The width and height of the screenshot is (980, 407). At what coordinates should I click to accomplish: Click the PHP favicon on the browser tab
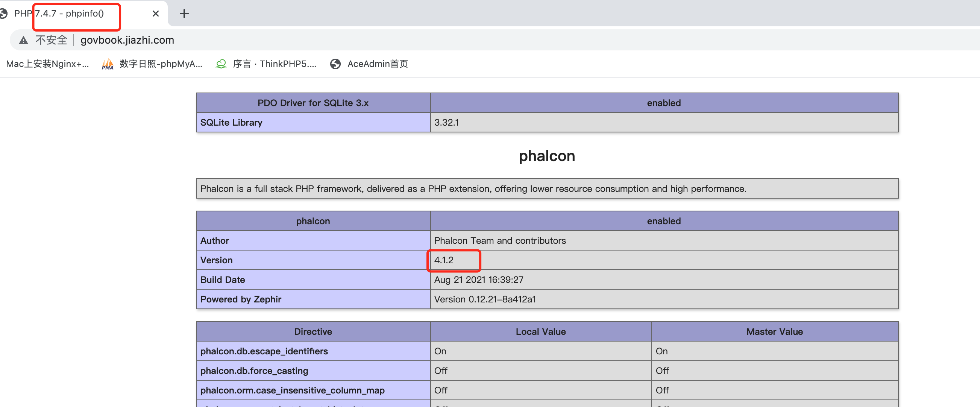pyautogui.click(x=4, y=13)
